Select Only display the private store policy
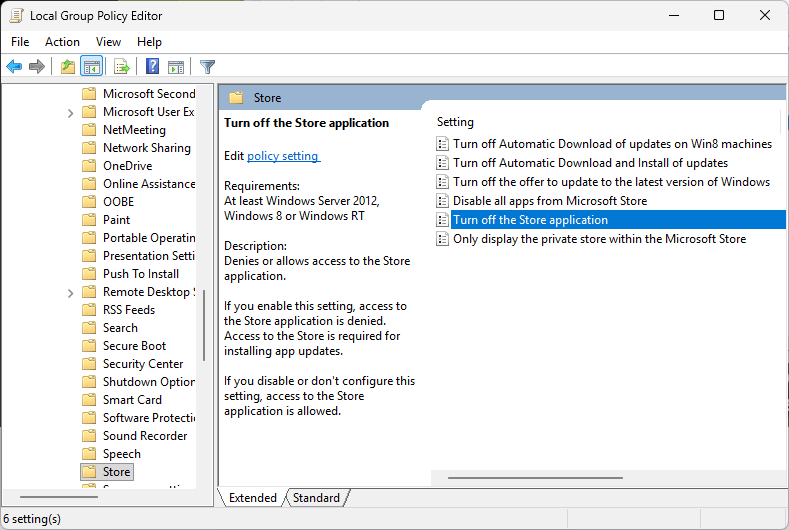The image size is (789, 530). [599, 239]
